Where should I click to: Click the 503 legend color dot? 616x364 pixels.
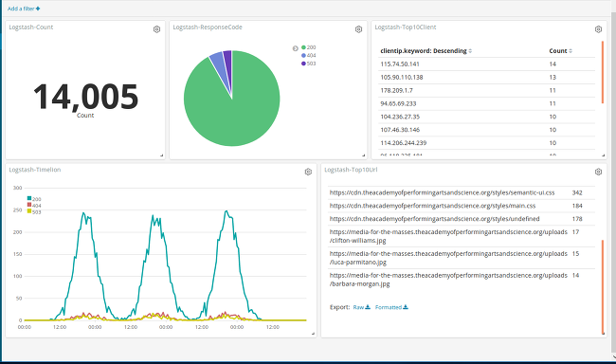[303, 64]
